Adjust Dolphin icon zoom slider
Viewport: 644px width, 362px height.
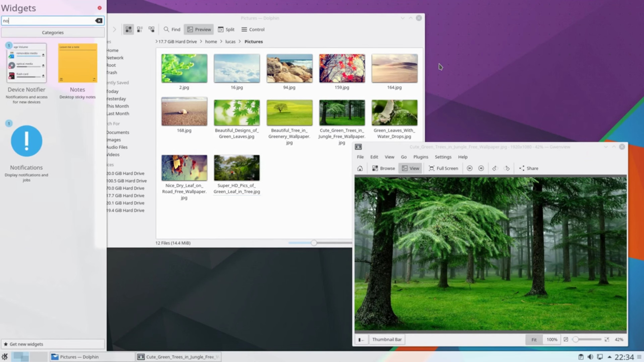tap(314, 243)
